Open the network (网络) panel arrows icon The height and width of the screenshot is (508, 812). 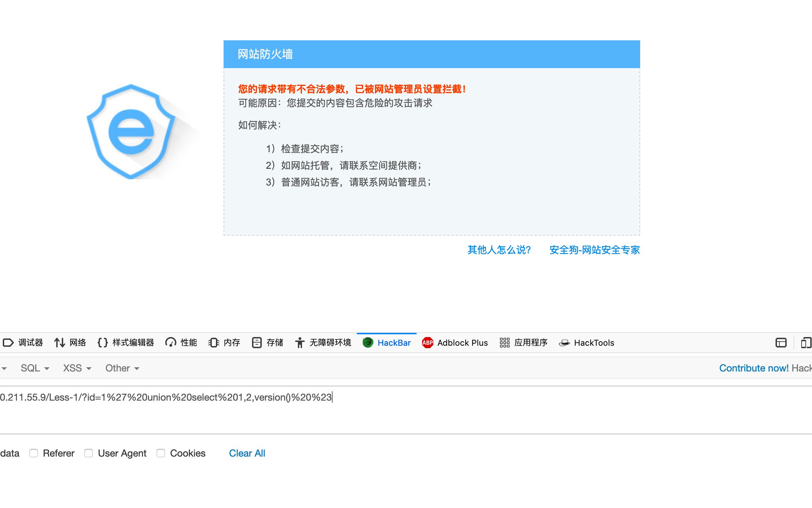59,343
